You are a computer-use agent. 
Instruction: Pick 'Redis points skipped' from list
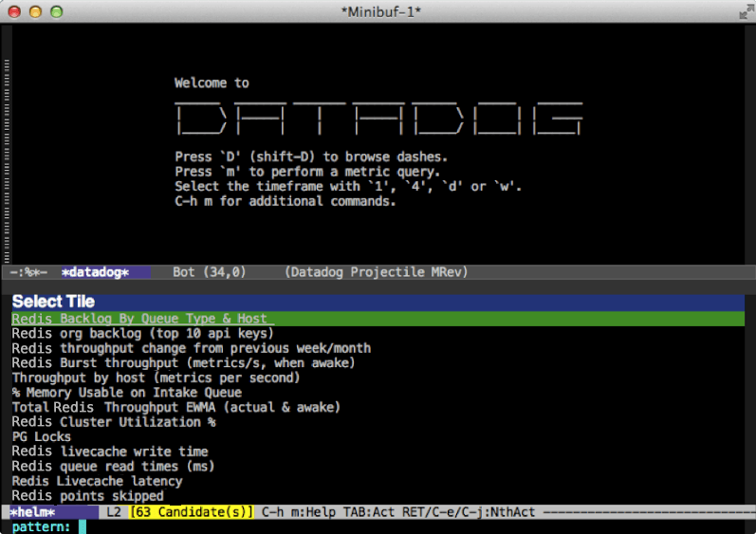pyautogui.click(x=87, y=496)
